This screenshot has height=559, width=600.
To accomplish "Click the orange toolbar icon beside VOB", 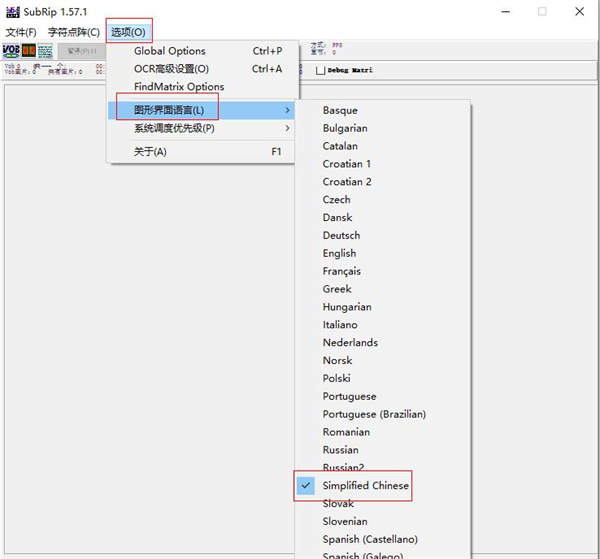I will click(x=28, y=51).
